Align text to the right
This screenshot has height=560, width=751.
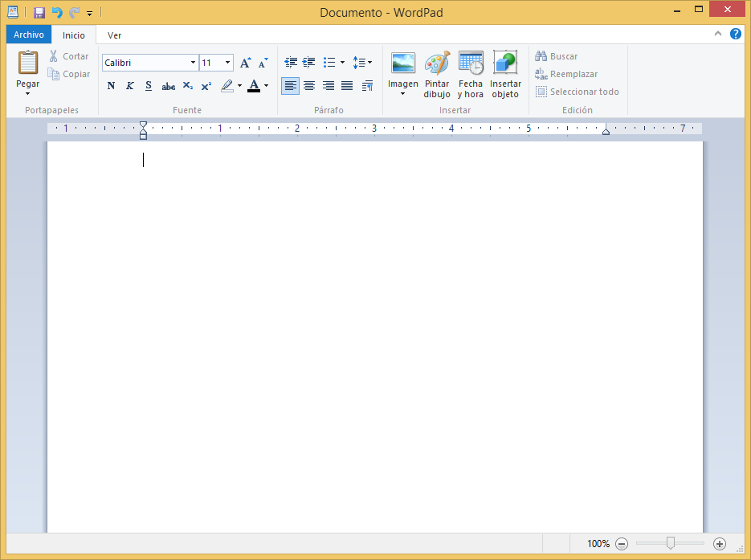click(328, 86)
